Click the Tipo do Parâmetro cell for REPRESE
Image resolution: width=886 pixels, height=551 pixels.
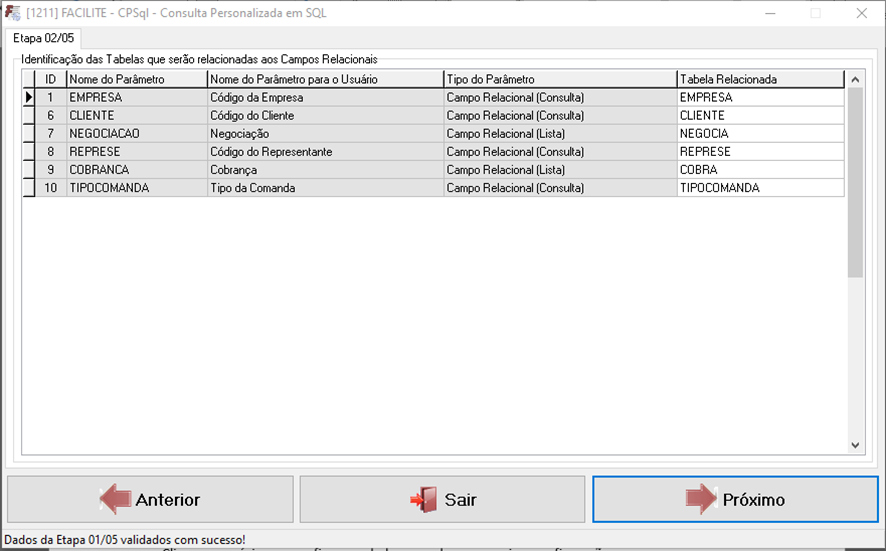click(x=559, y=152)
